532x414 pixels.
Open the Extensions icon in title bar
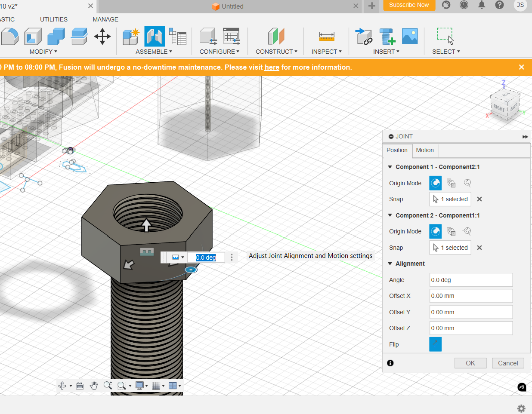446,5
